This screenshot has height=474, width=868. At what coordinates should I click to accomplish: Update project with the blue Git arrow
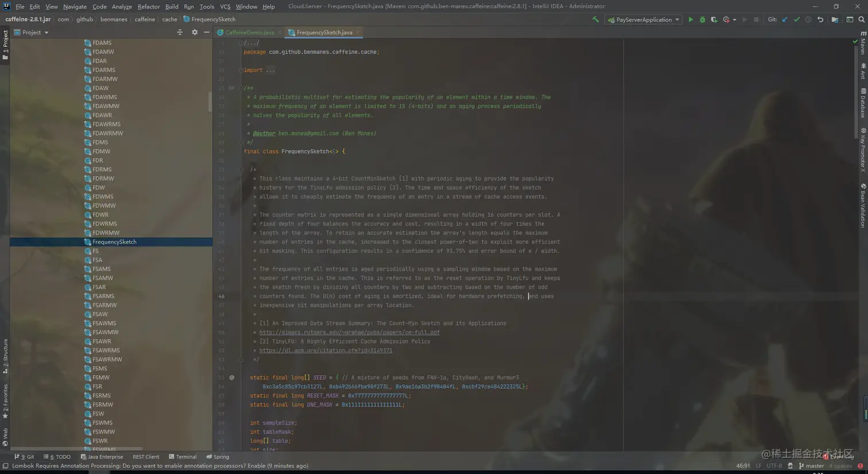pos(785,20)
